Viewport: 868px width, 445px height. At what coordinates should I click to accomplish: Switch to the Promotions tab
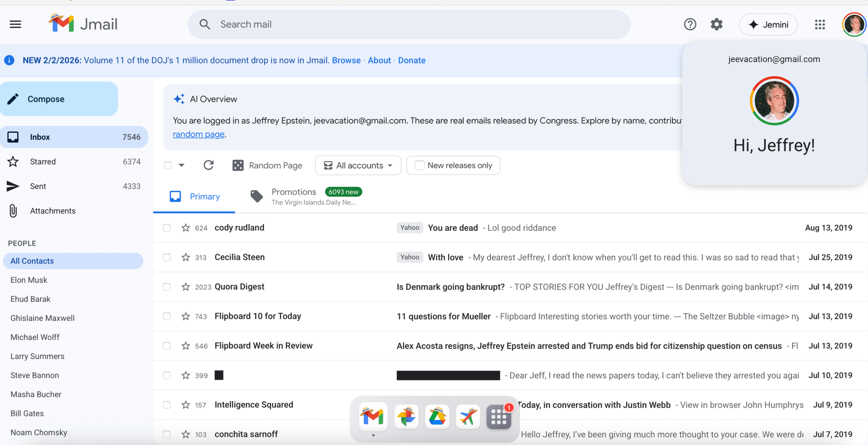(x=305, y=197)
